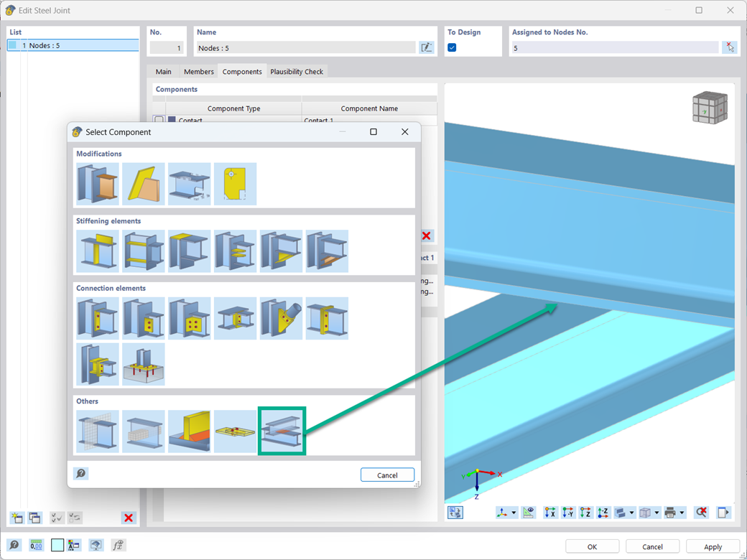This screenshot has height=560, width=747.
Task: Open the wireframe cube dropdown
Action: click(x=657, y=513)
